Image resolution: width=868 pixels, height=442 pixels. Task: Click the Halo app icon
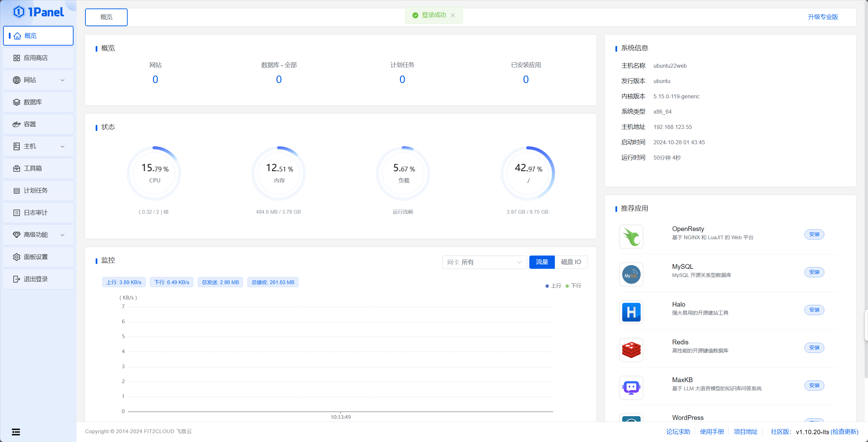631,312
